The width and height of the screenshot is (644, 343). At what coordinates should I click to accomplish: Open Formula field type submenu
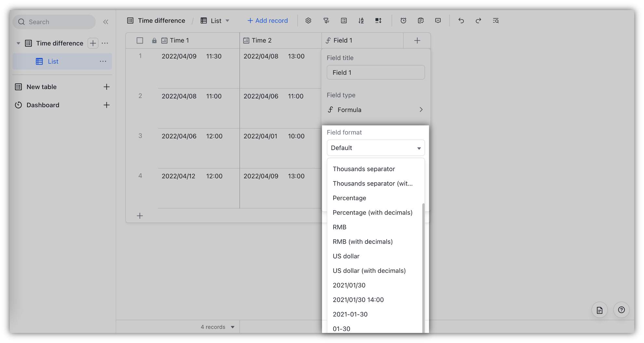(376, 110)
